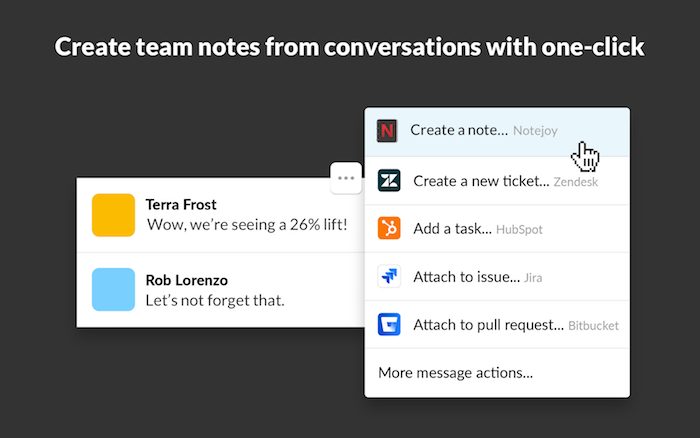Open the three-dots message actions button
700x438 pixels.
click(x=346, y=178)
